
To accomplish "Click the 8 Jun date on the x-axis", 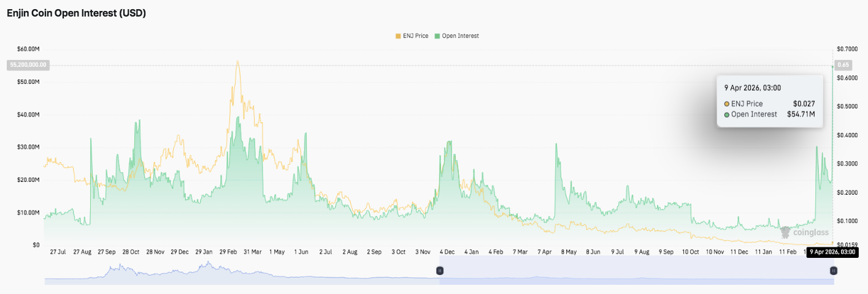I will coord(593,252).
